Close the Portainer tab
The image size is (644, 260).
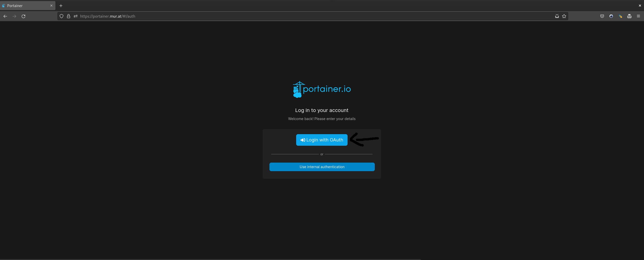(51, 6)
